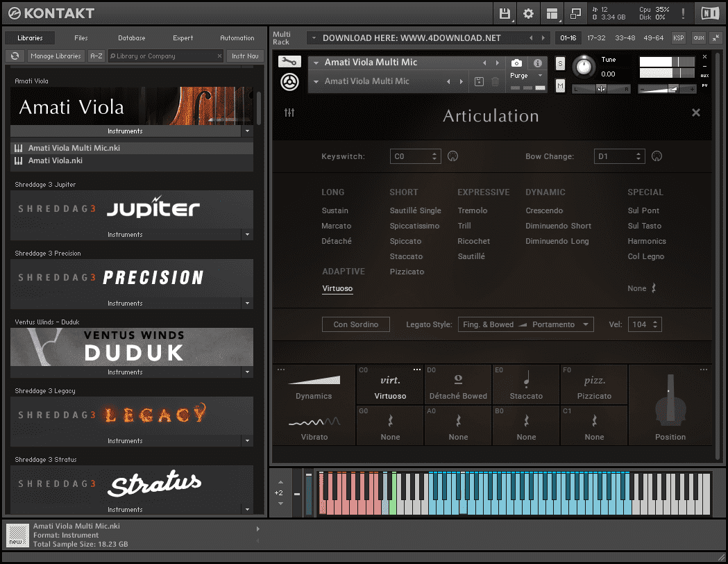This screenshot has width=728, height=564.
Task: Click the Vibrato wave icon
Action: [x=314, y=422]
